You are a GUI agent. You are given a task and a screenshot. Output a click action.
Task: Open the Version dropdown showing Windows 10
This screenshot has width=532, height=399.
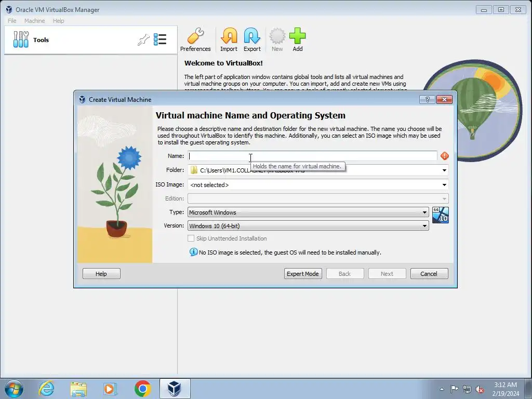[308, 225]
